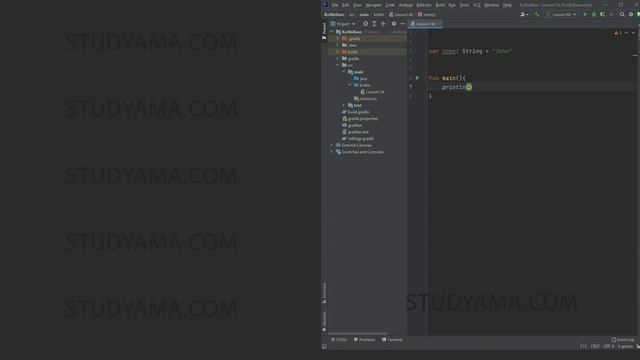The width and height of the screenshot is (640, 360).
Task: Close the Lesson13.kt editor tab
Action: [x=439, y=24]
